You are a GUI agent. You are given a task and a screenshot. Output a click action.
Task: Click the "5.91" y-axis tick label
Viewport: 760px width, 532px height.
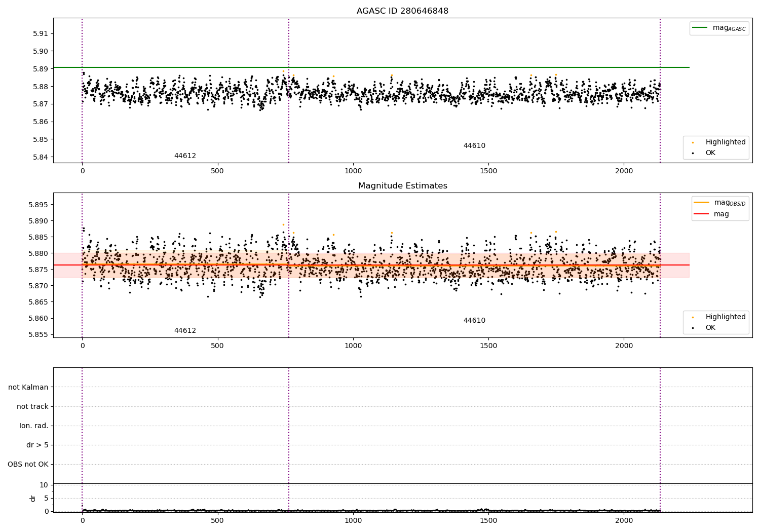[40, 33]
